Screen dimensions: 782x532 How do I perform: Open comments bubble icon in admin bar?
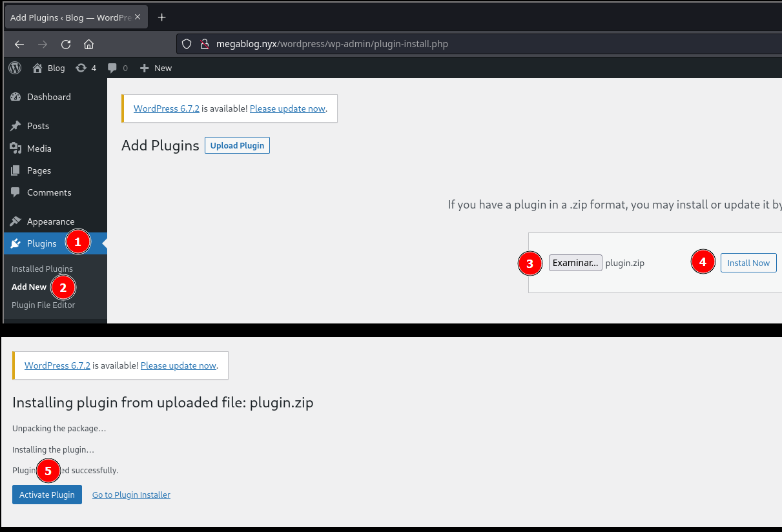[x=118, y=68]
